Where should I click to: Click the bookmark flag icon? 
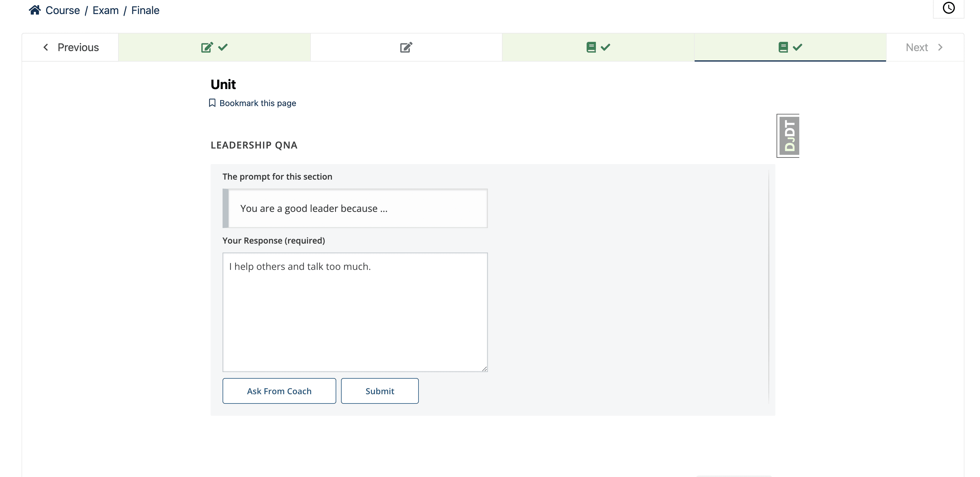(212, 103)
